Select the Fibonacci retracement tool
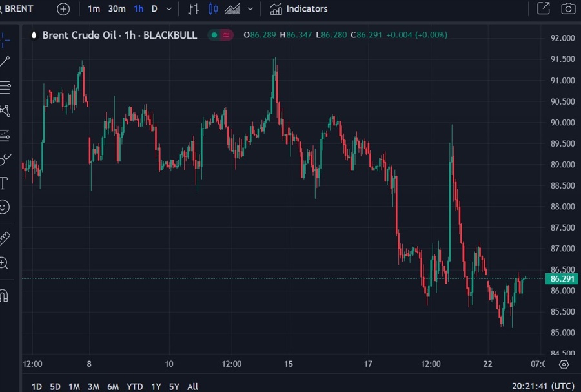 5,87
